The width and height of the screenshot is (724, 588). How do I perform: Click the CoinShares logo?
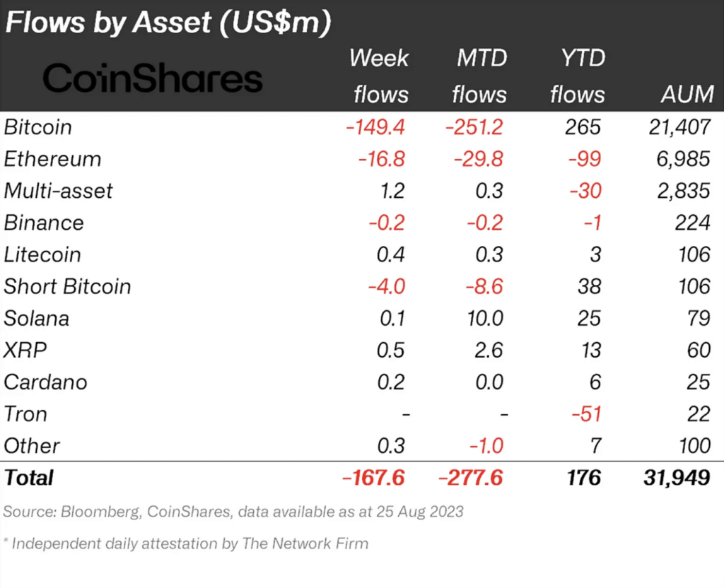point(153,79)
